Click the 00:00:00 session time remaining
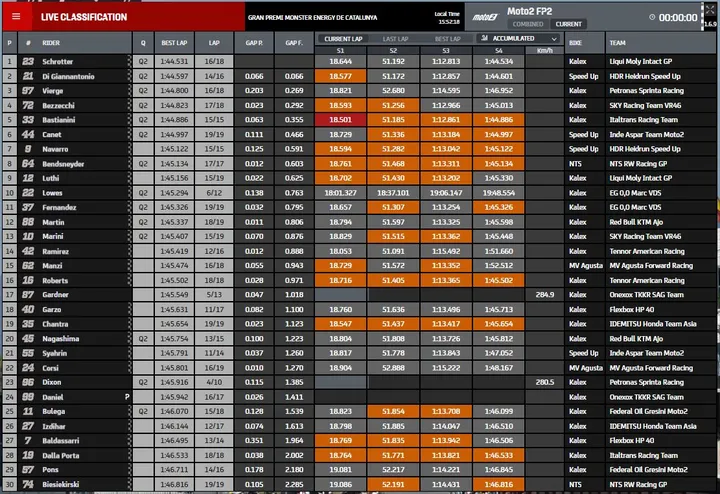The height and width of the screenshot is (494, 720). 678,17
